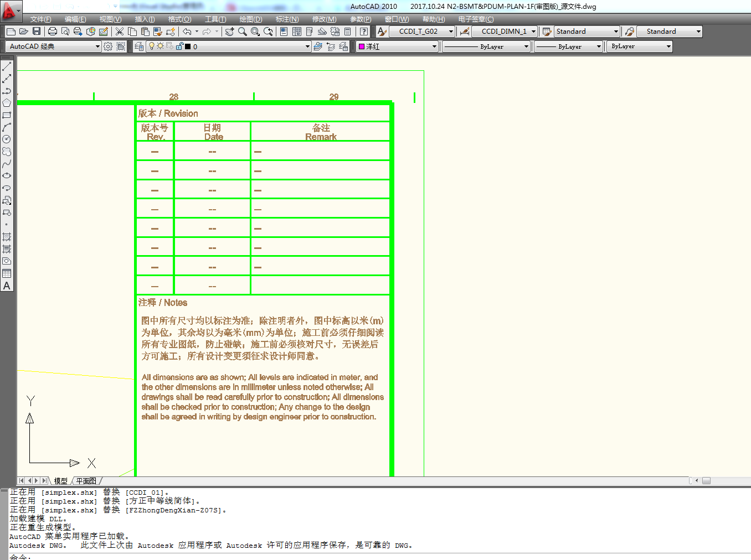Viewport: 751px width, 560px height.
Task: Open the 电子签章(C) menu
Action: pos(476,19)
